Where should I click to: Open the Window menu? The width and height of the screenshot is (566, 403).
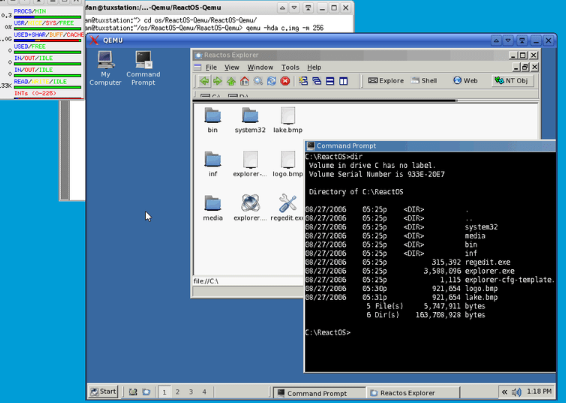[x=260, y=68]
